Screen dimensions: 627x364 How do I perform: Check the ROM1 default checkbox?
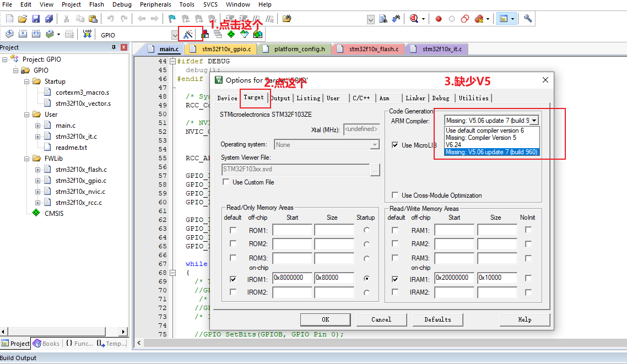tap(233, 230)
